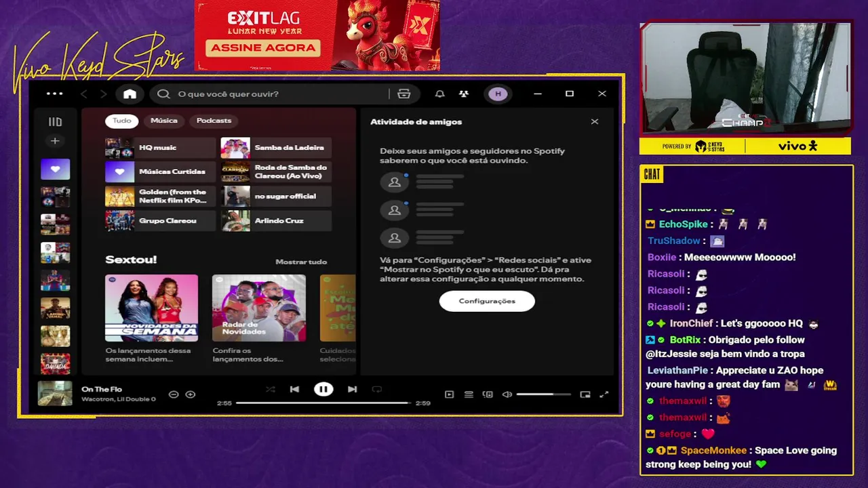
Task: Click artist names Wacotron, Lil Double 0
Action: click(119, 399)
